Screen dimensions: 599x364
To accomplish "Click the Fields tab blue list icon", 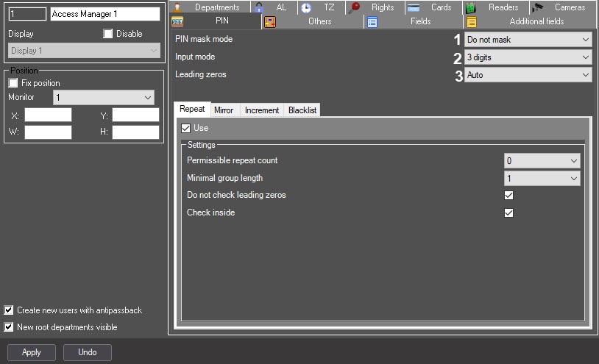I will [372, 22].
